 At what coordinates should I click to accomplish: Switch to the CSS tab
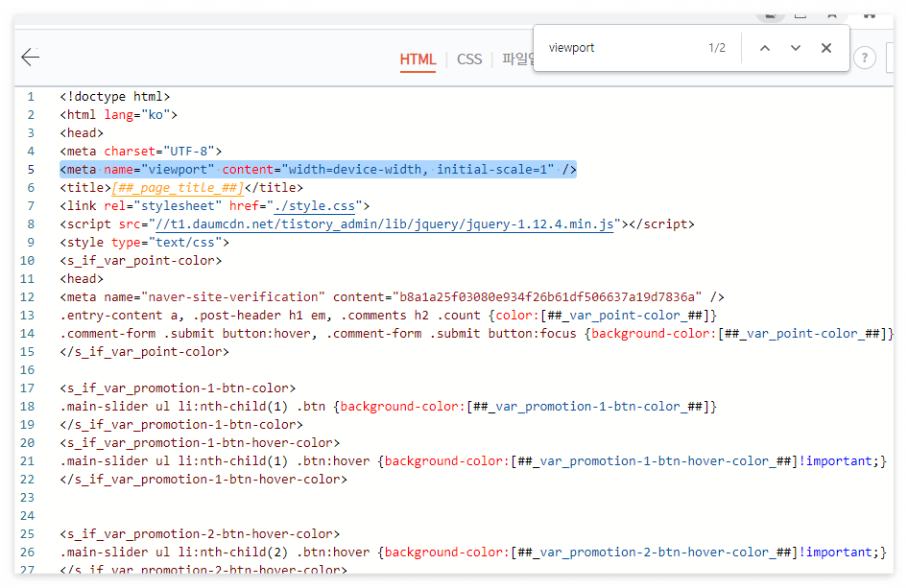click(x=469, y=59)
